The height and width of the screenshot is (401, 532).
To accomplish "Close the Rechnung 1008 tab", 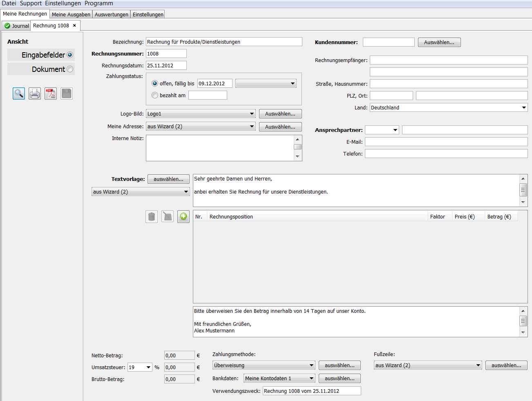I will click(74, 25).
